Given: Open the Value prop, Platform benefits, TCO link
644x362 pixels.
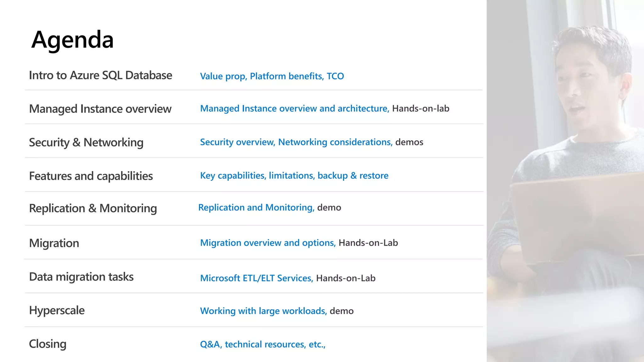Looking at the screenshot, I should [x=272, y=76].
